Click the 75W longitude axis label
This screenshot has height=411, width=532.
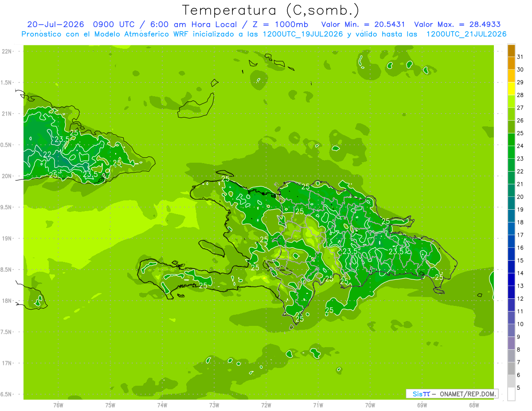click(110, 405)
